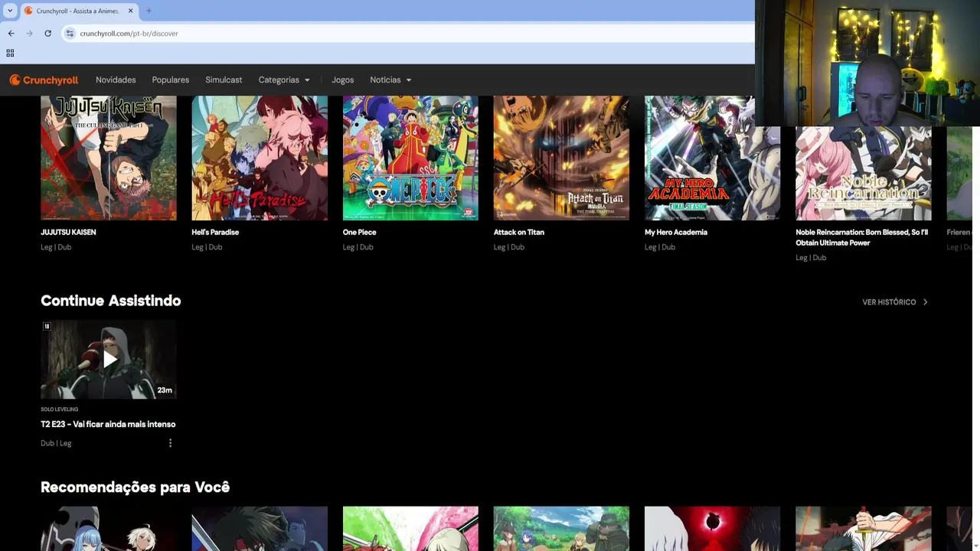Open the Simulcast menu item
The width and height of the screenshot is (980, 551).
pos(224,80)
